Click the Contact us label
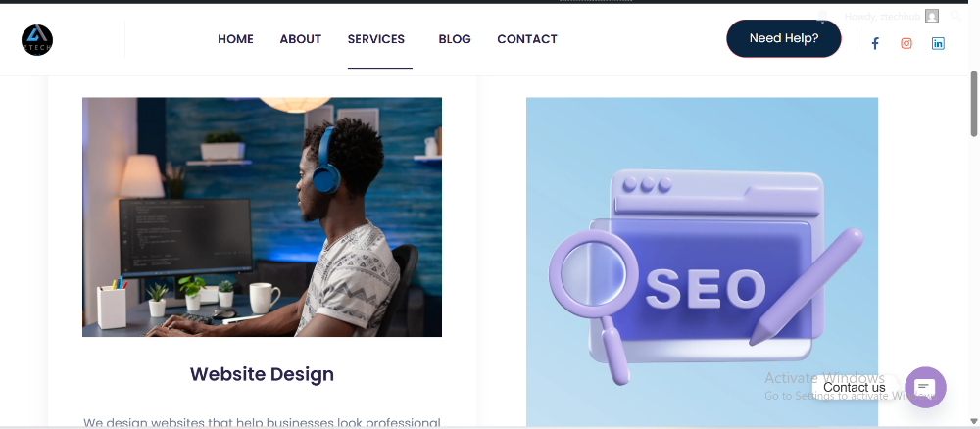Viewport: 980px width, 429px height. click(854, 387)
